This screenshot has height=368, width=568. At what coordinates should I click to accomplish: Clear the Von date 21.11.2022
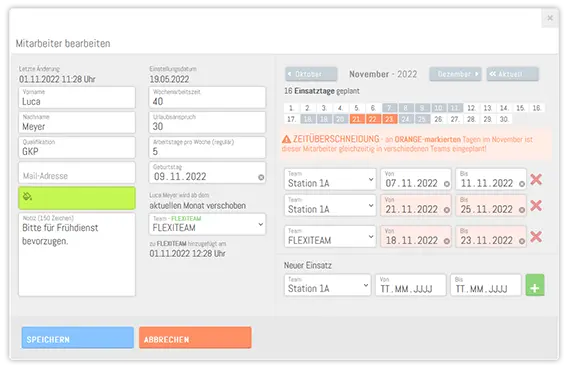[447, 210]
